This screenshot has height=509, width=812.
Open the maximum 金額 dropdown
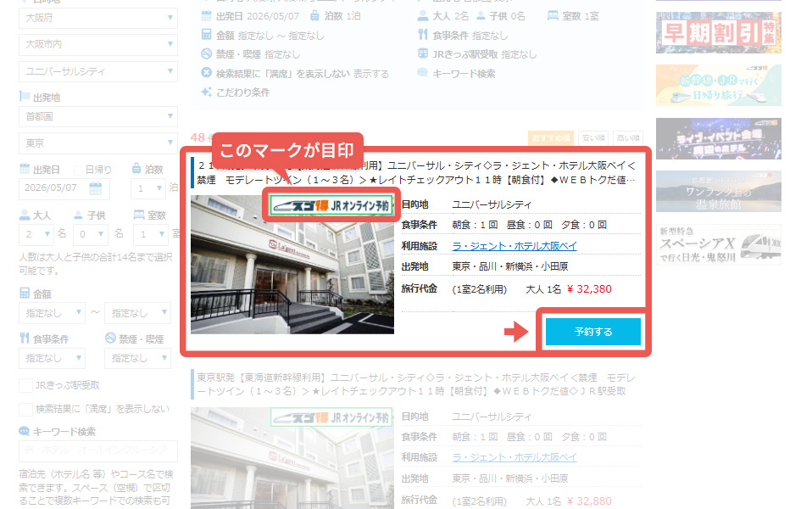click(x=138, y=313)
